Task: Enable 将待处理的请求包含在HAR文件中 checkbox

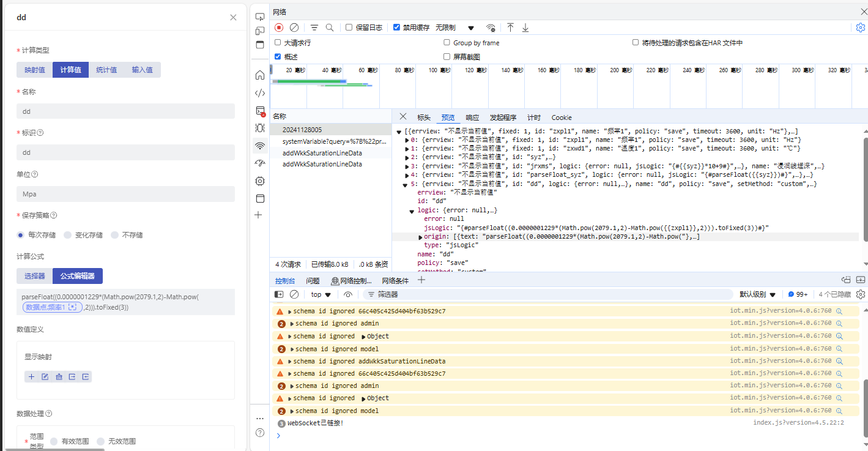Action: coord(636,43)
